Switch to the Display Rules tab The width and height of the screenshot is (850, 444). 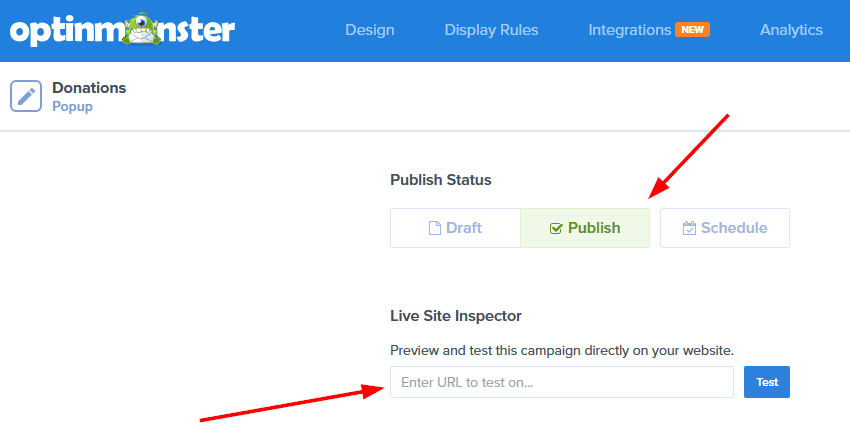[x=491, y=30]
